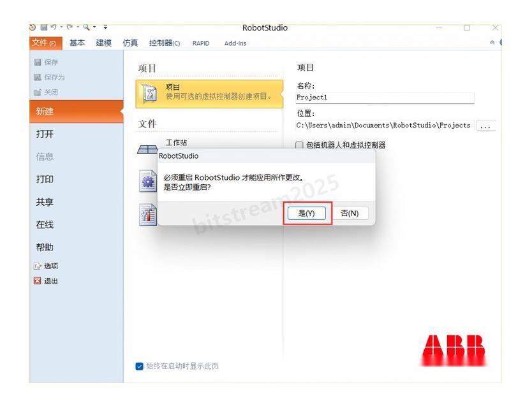The width and height of the screenshot is (532, 408).
Task: Open the Undo history dropdown arrow
Action: [x=62, y=25]
